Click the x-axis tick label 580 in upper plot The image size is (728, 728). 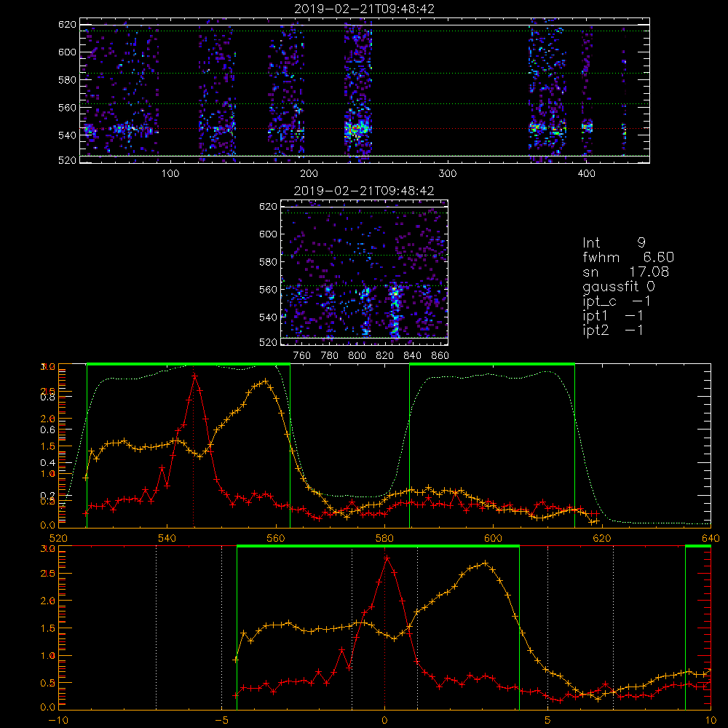tap(384, 538)
